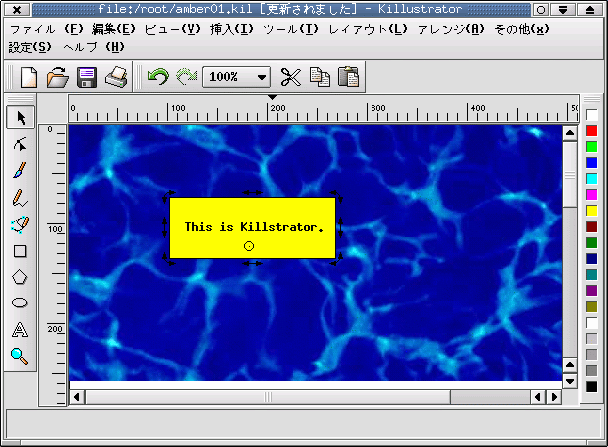
Task: Pick the dark green color swatch
Action: click(591, 243)
